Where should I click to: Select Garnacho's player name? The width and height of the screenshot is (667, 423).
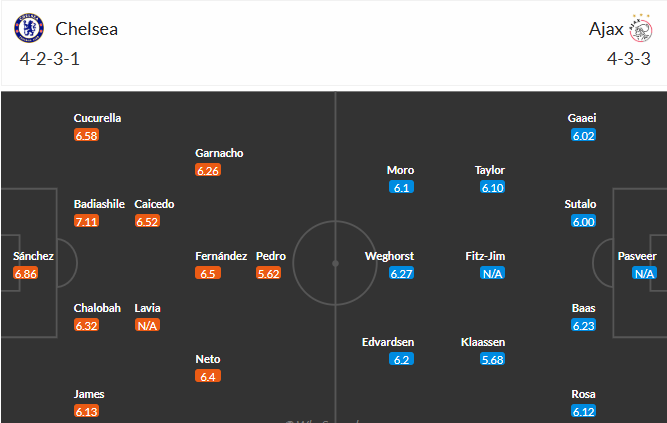pos(219,153)
